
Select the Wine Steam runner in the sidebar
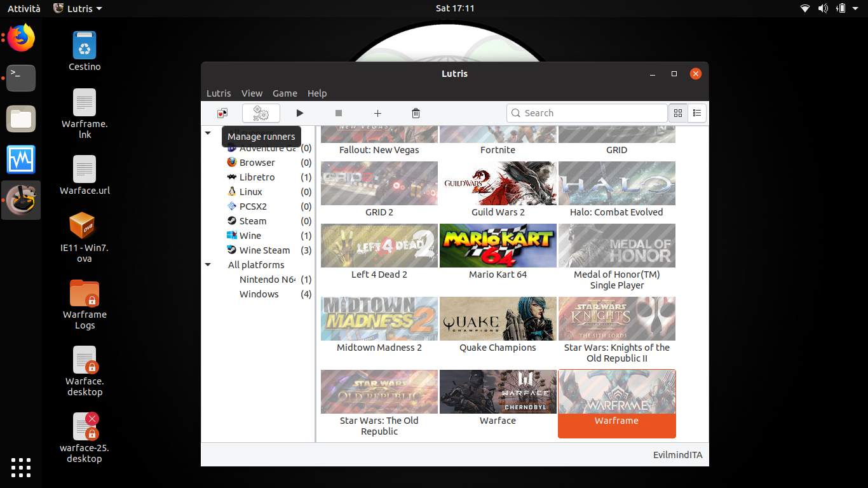coord(264,250)
